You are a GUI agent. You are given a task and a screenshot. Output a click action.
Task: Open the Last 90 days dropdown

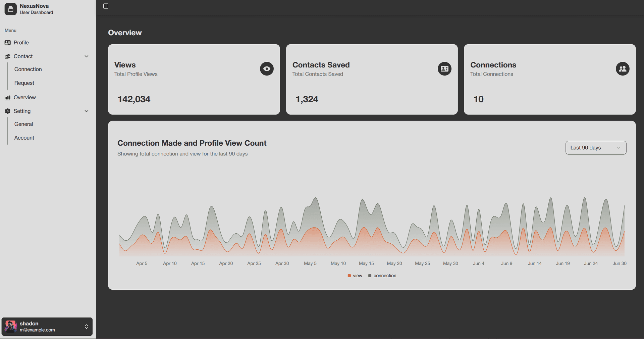[x=596, y=148]
